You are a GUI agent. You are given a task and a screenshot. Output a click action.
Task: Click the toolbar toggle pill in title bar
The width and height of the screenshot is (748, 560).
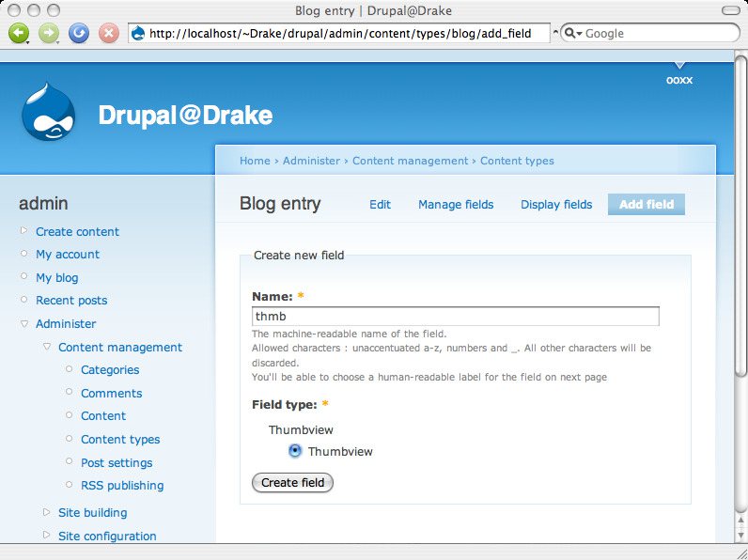(x=730, y=10)
